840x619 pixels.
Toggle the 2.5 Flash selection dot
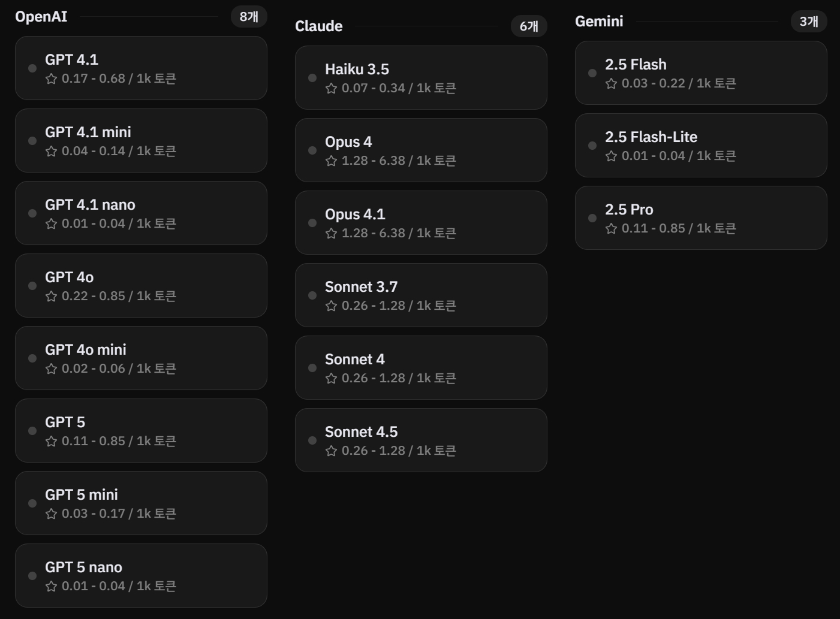coord(592,73)
